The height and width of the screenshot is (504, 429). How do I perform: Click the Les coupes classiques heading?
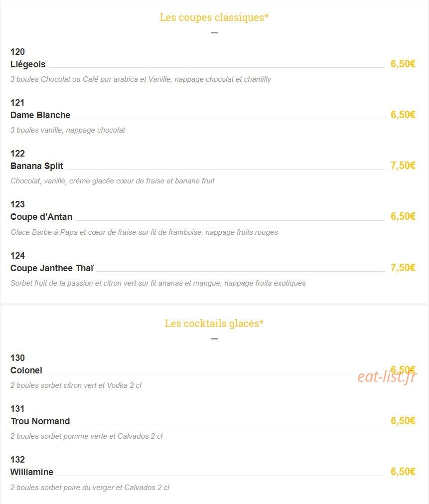[214, 17]
